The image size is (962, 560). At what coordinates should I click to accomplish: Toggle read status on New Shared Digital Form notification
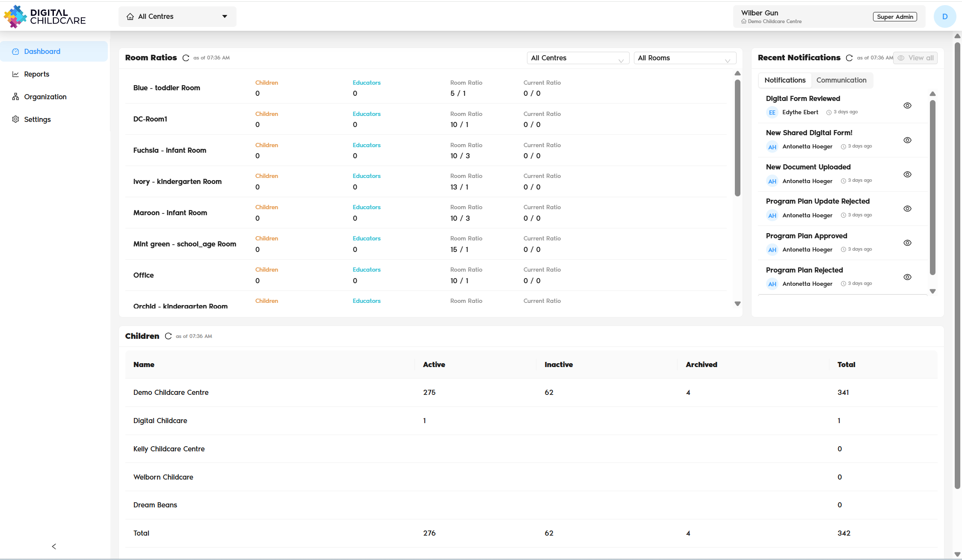click(908, 139)
